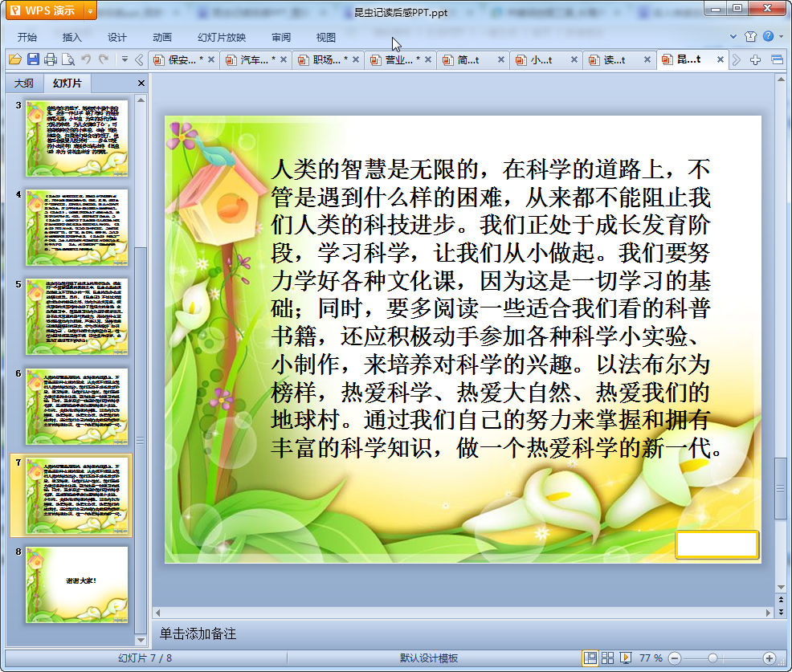This screenshot has width=792, height=672.
Task: Show earlier document tabs with left chevron
Action: [139, 60]
